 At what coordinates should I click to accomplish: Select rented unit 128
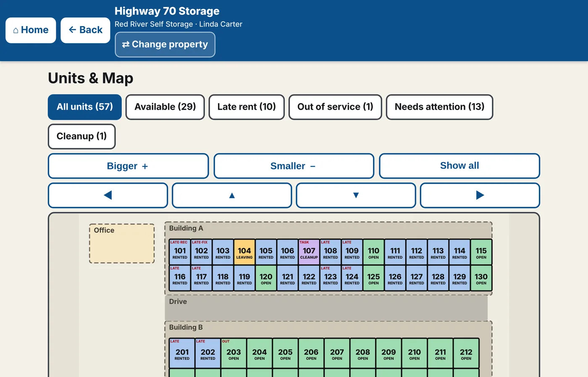click(438, 278)
